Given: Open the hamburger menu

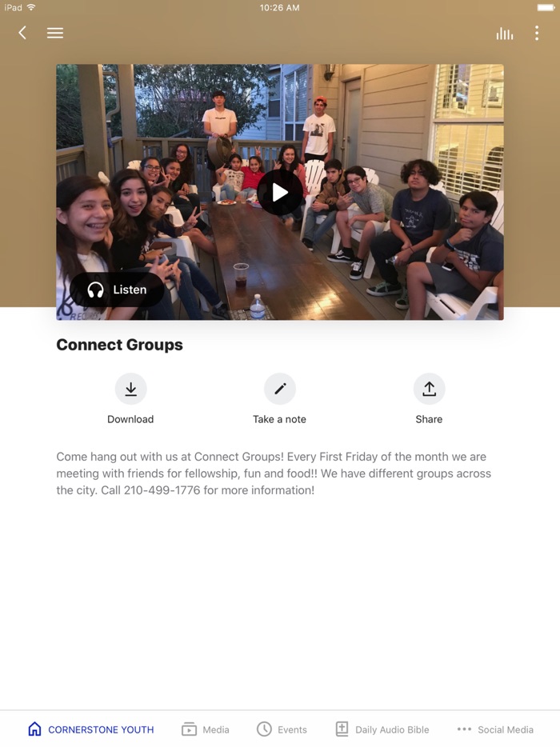Looking at the screenshot, I should 55,33.
